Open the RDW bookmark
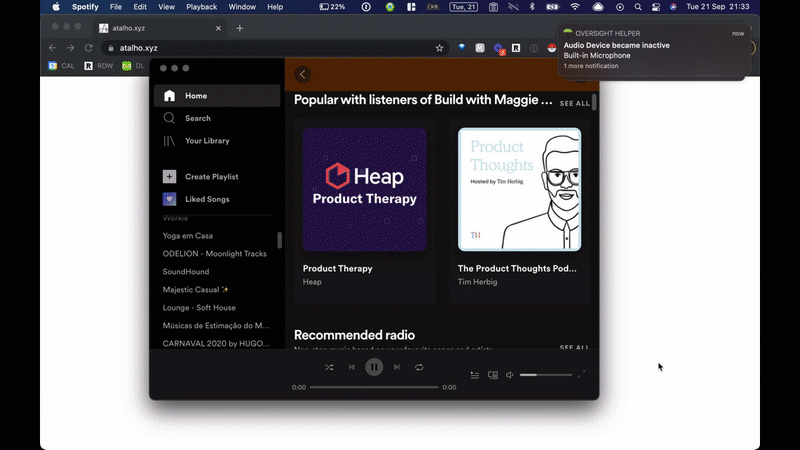Viewport: 800px width, 450px height. 98,66
